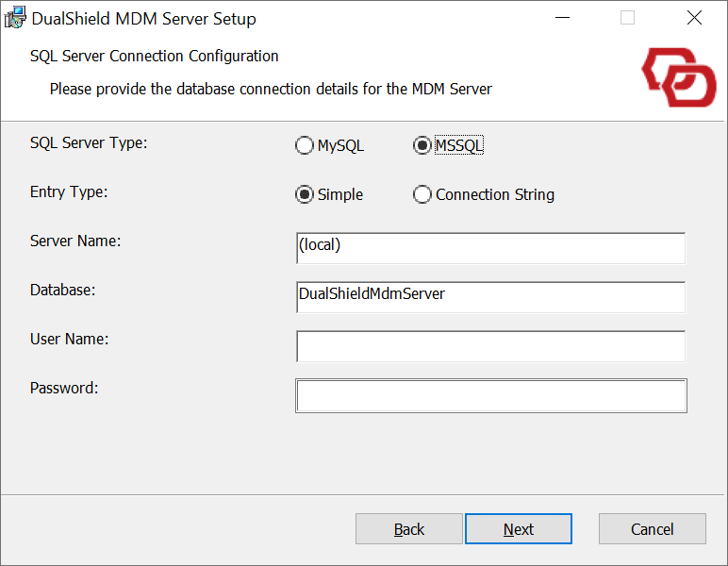
Task: Focus the Database text box
Action: coord(490,297)
